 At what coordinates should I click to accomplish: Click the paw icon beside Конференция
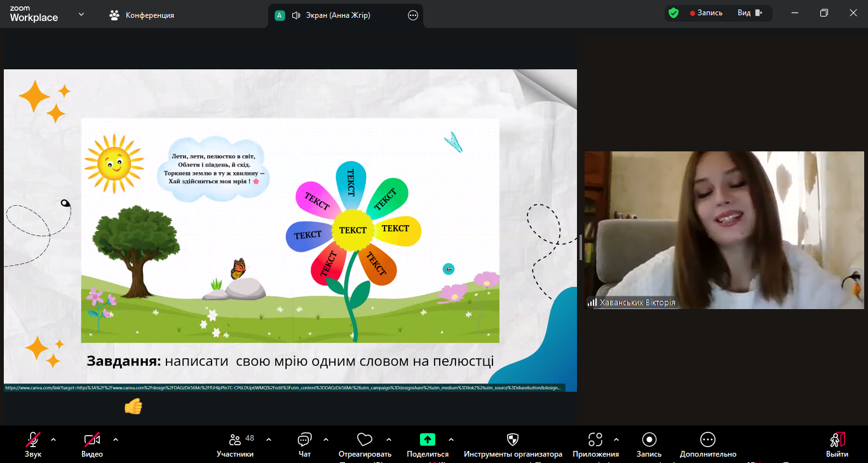coord(114,15)
